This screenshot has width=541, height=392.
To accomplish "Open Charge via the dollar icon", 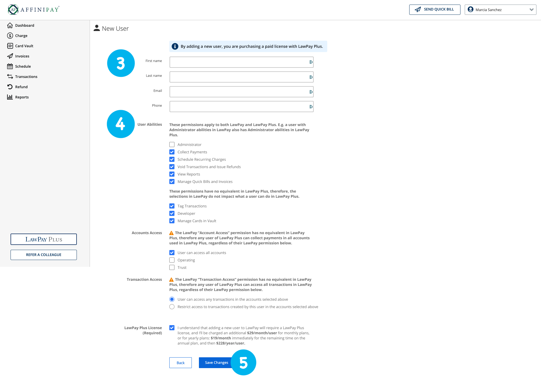I will [10, 36].
